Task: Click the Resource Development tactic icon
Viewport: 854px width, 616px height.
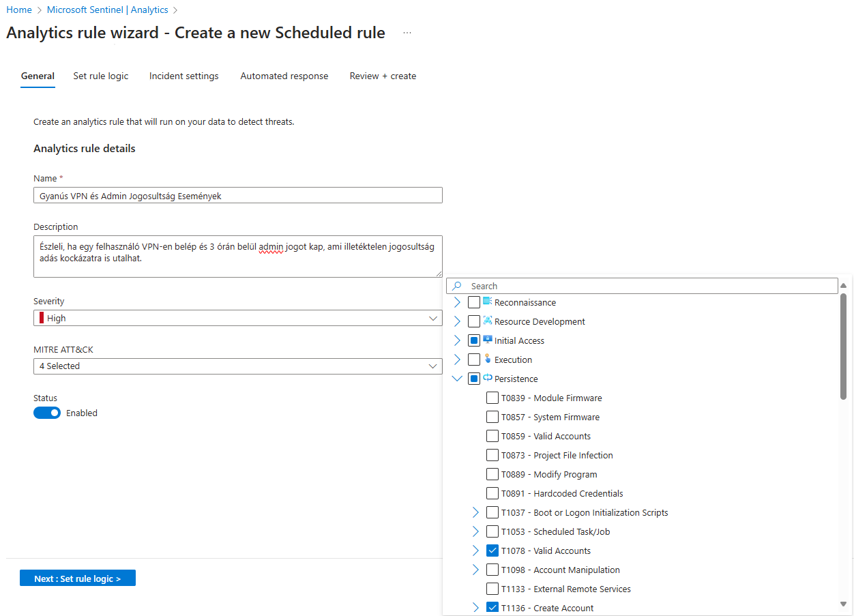Action: click(487, 321)
